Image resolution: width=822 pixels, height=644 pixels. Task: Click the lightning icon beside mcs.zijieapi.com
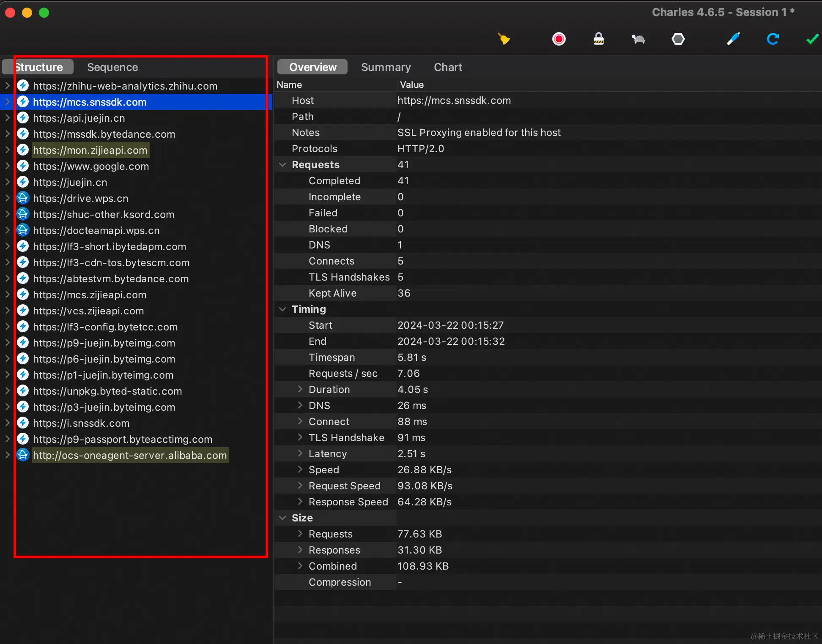click(x=23, y=295)
